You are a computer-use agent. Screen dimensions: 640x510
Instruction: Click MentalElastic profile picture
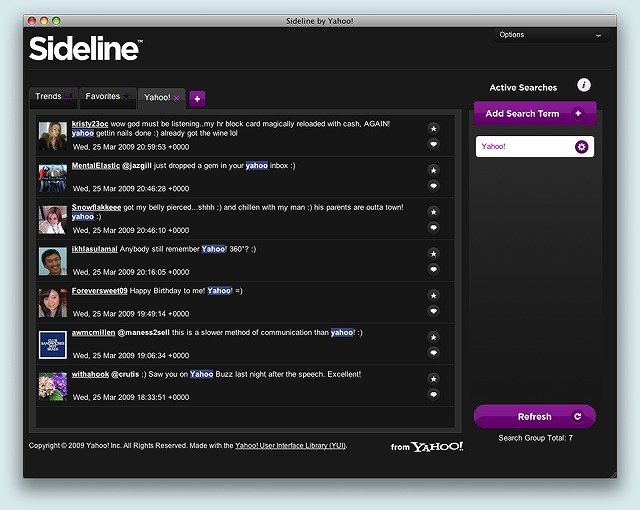(x=53, y=178)
